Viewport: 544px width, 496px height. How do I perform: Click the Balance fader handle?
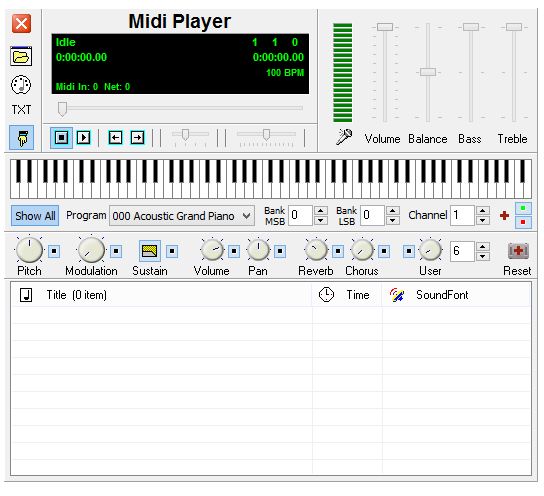click(428, 72)
